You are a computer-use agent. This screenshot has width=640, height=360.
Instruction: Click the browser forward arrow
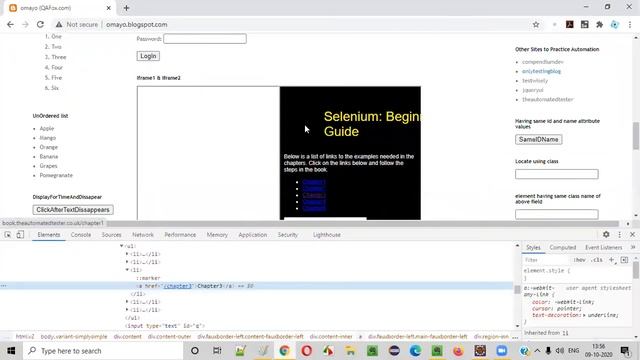pos(25,24)
